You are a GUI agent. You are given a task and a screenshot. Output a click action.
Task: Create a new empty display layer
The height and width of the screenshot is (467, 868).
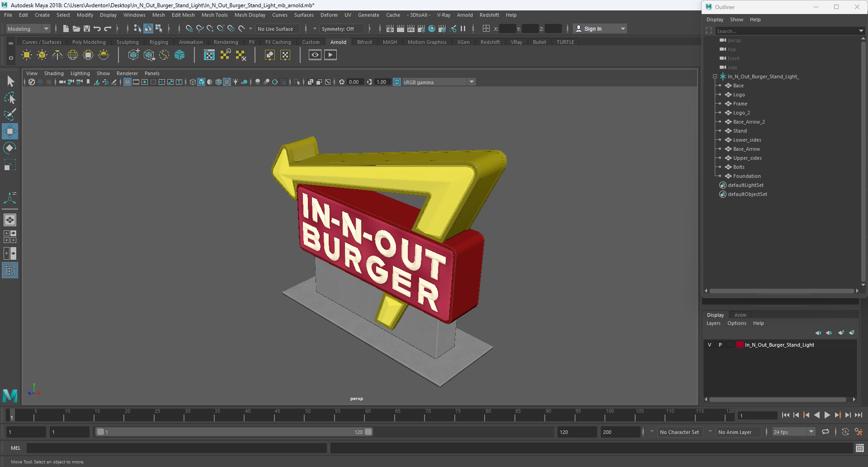[841, 333]
